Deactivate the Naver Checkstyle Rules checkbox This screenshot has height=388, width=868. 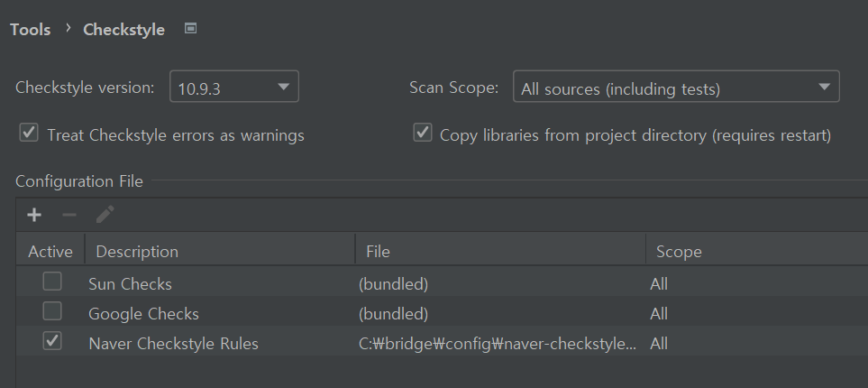point(52,341)
